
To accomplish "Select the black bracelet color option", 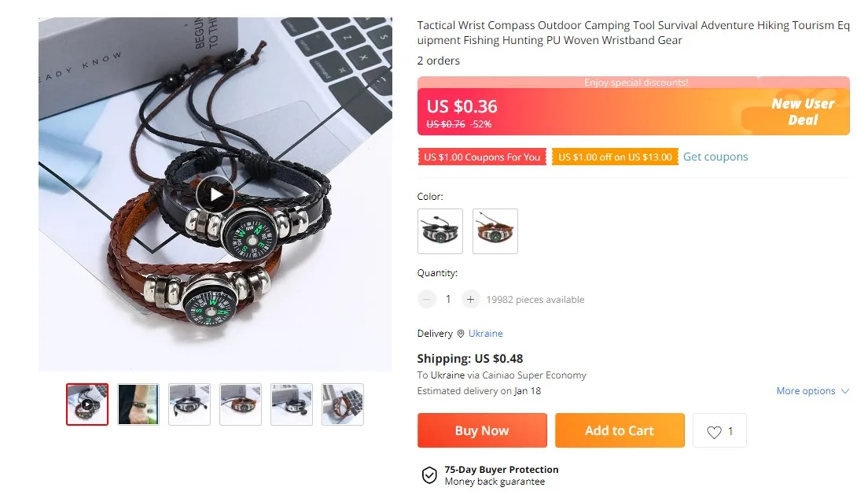I will pos(440,231).
